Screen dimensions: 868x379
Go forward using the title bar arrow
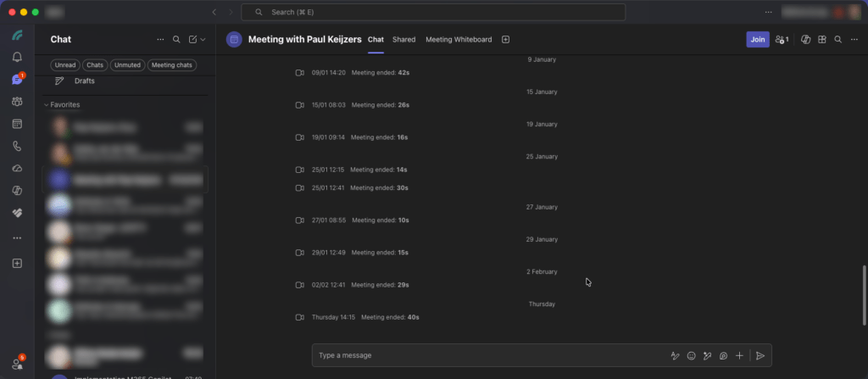click(x=231, y=12)
